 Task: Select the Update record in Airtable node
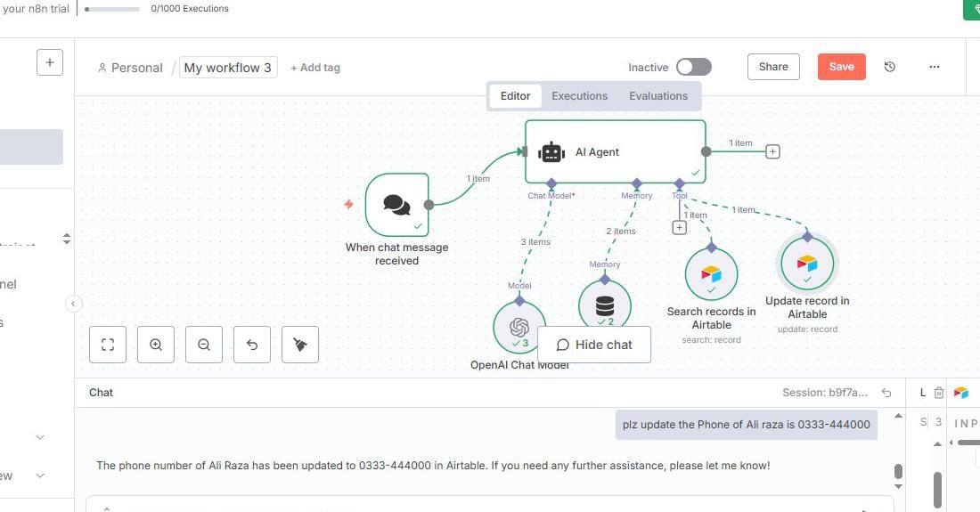point(807,264)
